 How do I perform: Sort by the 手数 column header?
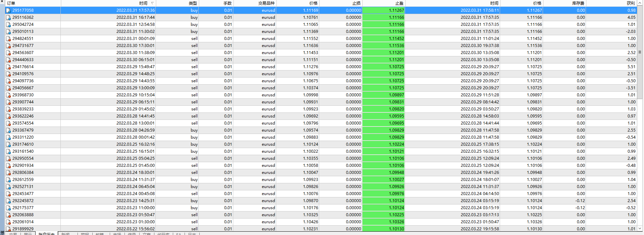216,3
